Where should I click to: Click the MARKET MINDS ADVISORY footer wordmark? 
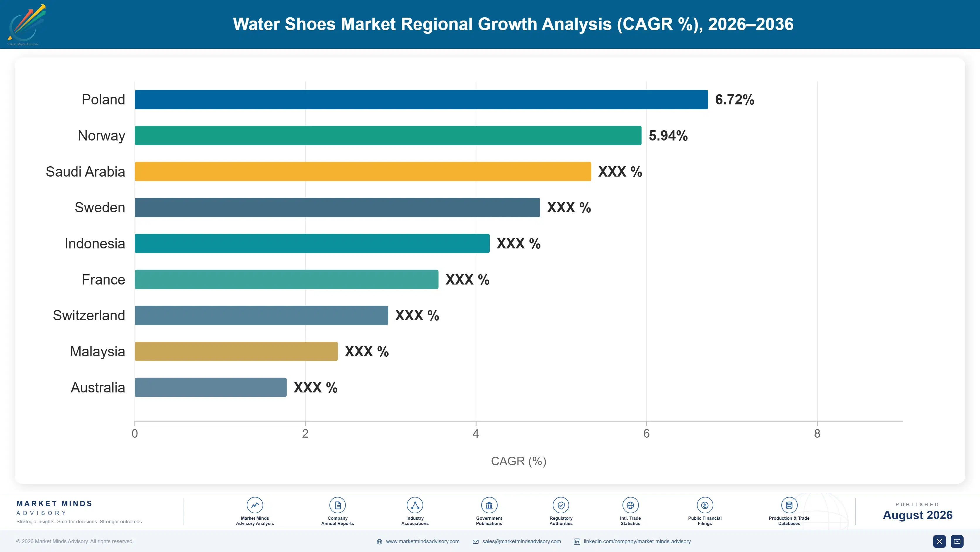click(x=55, y=508)
